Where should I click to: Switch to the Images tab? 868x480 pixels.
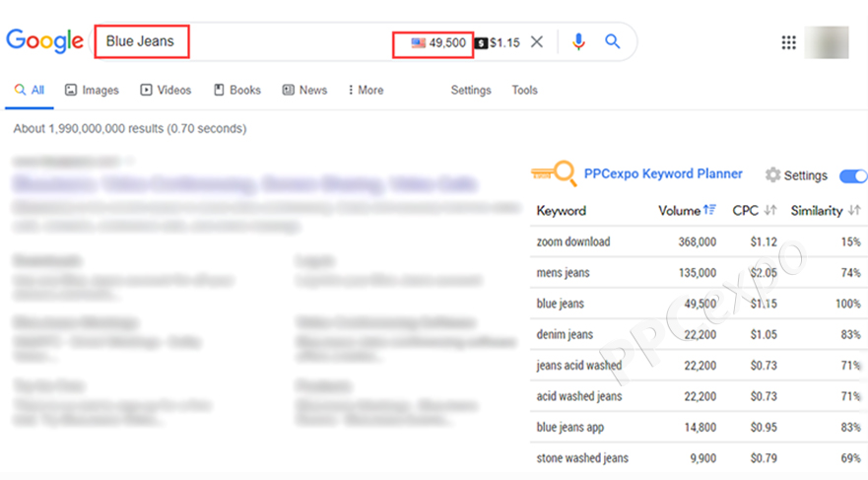pyautogui.click(x=92, y=90)
